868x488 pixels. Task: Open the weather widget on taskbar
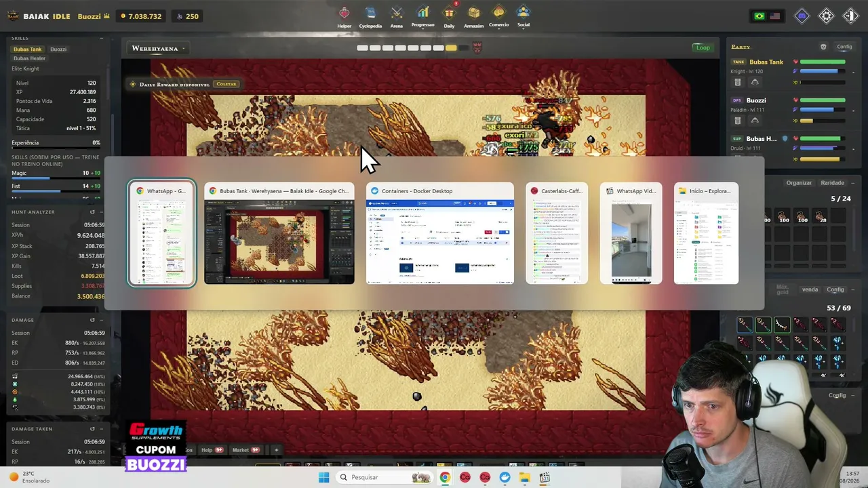click(30, 477)
